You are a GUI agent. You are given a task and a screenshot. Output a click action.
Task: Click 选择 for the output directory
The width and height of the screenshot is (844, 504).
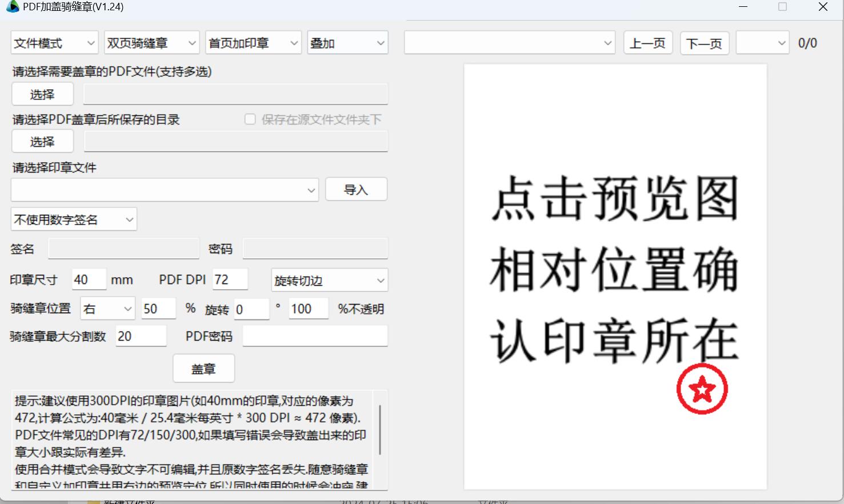[42, 141]
